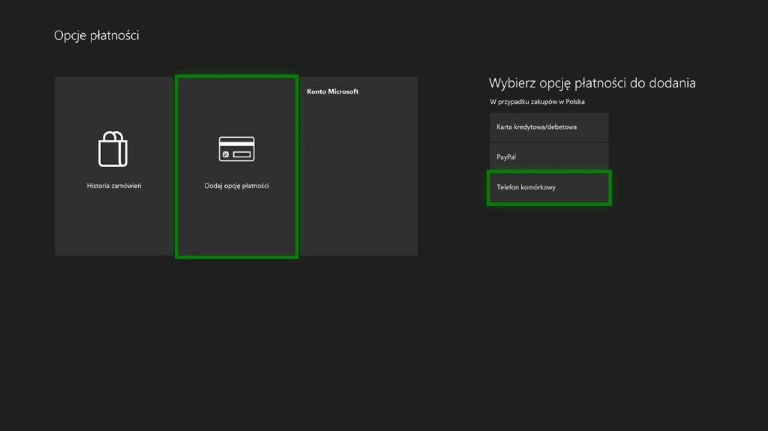Choose PayPal as payment option

coord(548,157)
